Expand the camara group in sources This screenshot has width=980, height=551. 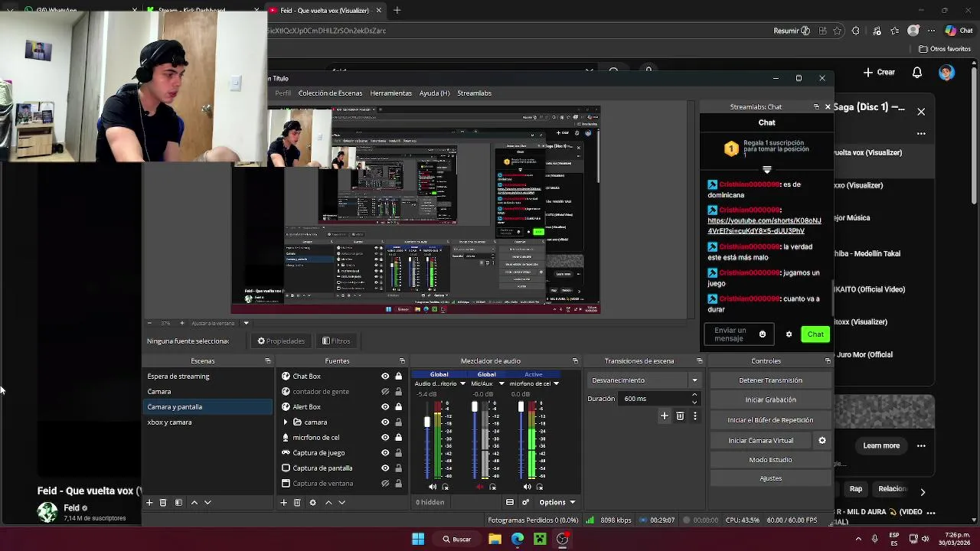coord(286,422)
